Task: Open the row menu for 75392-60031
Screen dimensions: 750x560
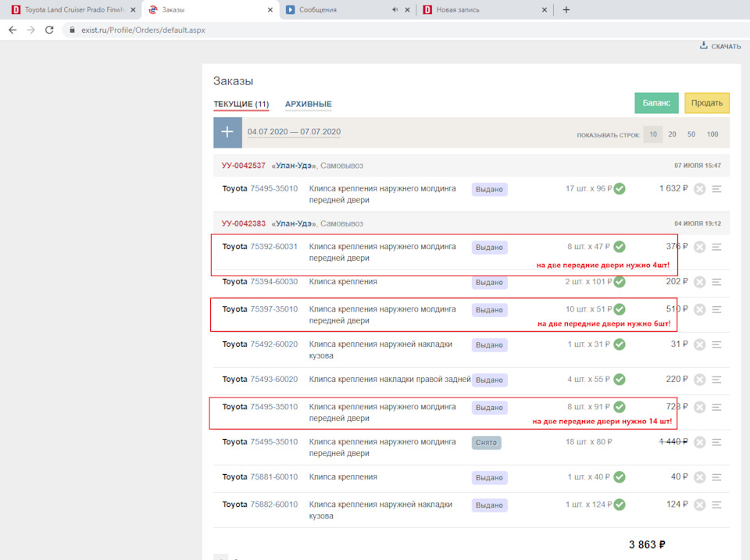Action: click(716, 248)
